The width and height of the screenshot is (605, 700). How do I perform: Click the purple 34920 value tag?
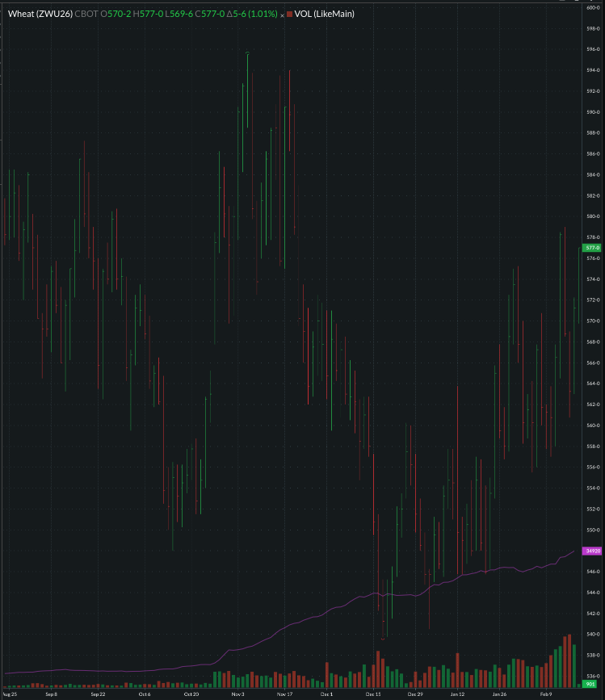coord(592,551)
